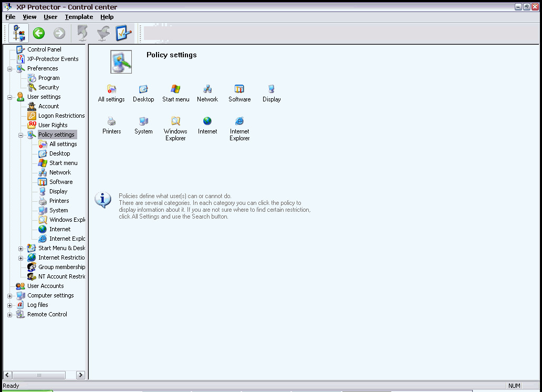Click the green Back arrow toolbar button

pyautogui.click(x=39, y=33)
